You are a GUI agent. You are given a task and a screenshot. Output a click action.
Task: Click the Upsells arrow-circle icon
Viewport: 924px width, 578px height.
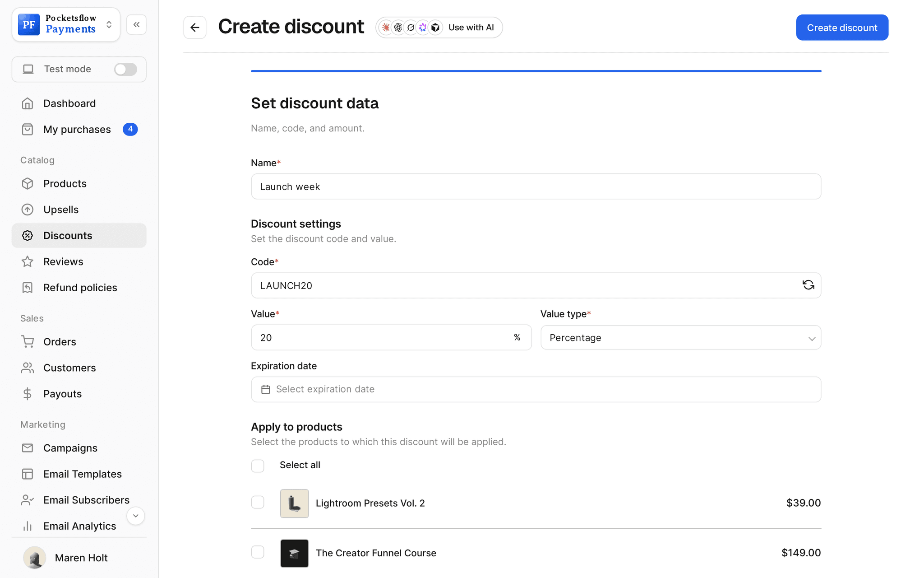28,210
